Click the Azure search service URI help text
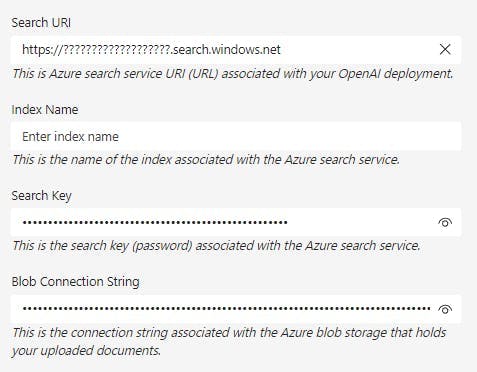 click(x=233, y=73)
